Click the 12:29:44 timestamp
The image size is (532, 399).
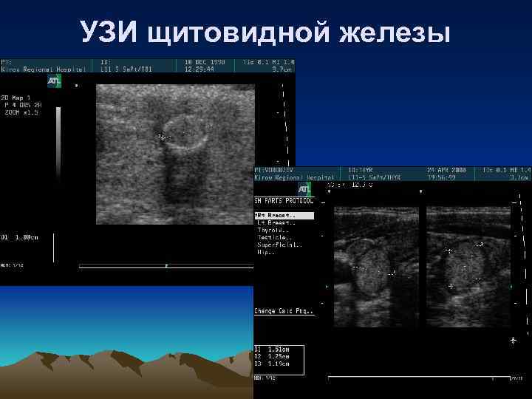click(x=199, y=69)
